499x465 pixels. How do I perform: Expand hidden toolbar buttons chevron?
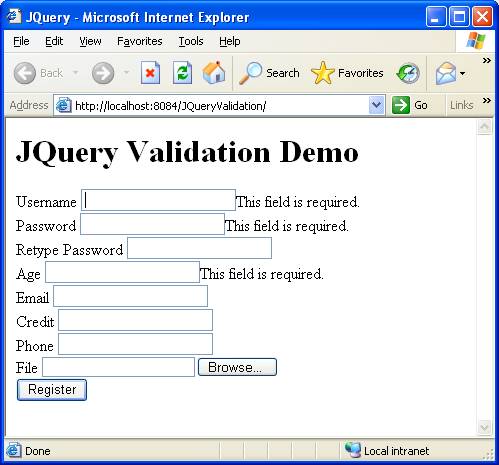click(487, 60)
